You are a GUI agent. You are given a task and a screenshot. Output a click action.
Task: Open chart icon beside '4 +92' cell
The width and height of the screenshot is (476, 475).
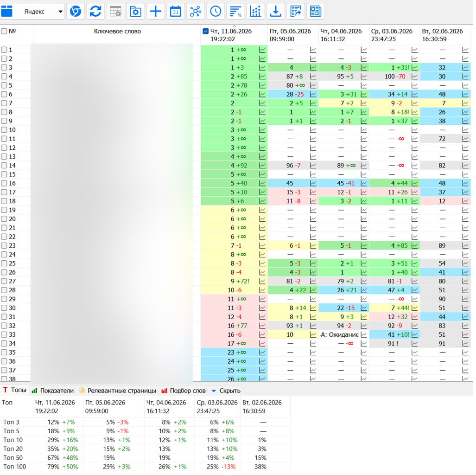point(262,165)
